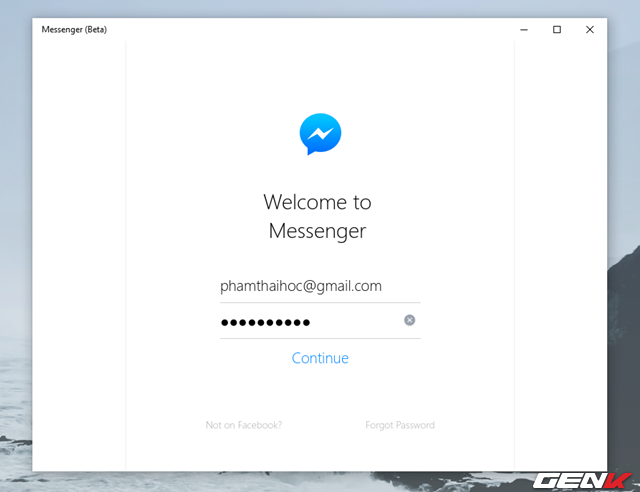Screen dimensions: 640x492
Task: Click the blue Messenger logo icon
Action: click(x=320, y=134)
